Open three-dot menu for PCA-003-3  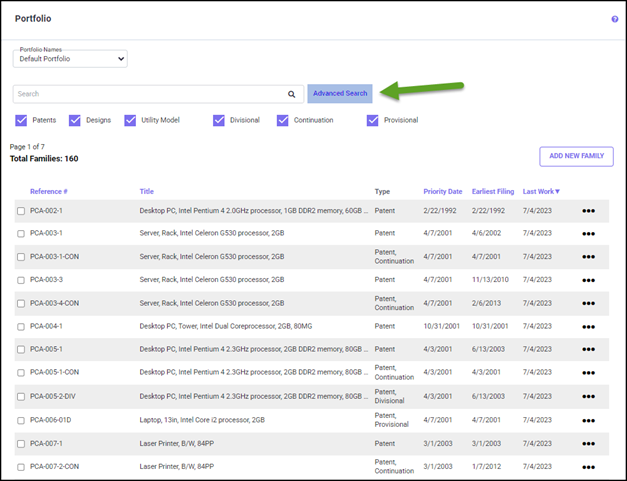click(x=588, y=280)
